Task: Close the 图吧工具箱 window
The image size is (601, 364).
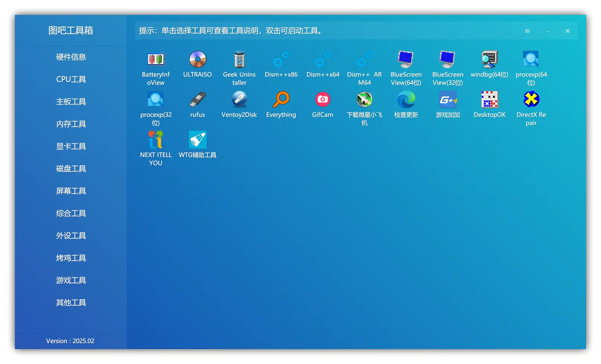Action: coord(567,31)
